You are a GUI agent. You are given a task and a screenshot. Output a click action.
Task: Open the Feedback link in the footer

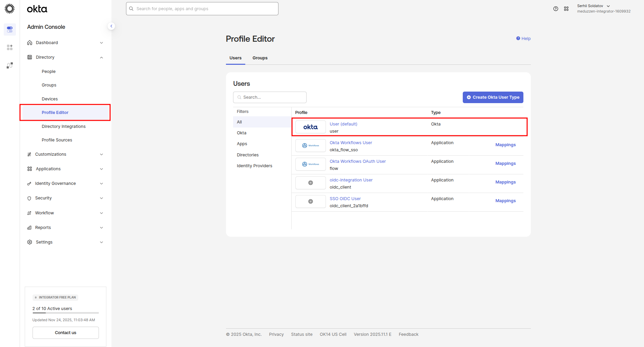pos(409,334)
